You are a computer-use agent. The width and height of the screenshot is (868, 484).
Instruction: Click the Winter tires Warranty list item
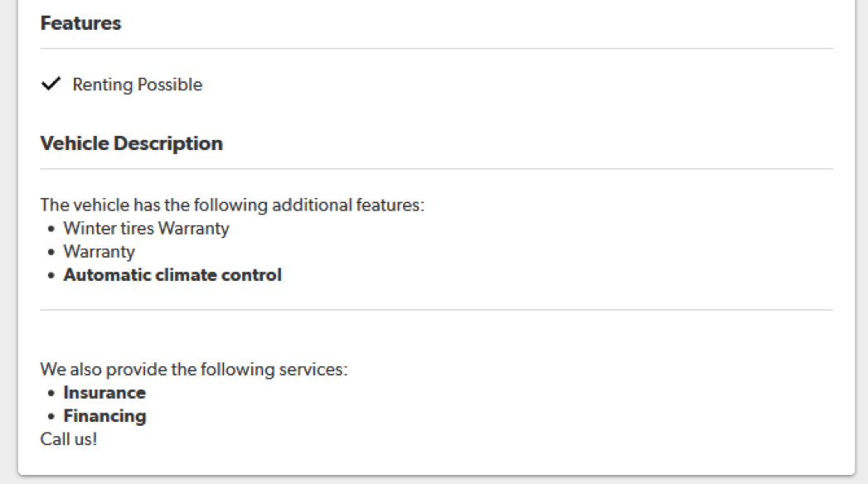pos(146,228)
